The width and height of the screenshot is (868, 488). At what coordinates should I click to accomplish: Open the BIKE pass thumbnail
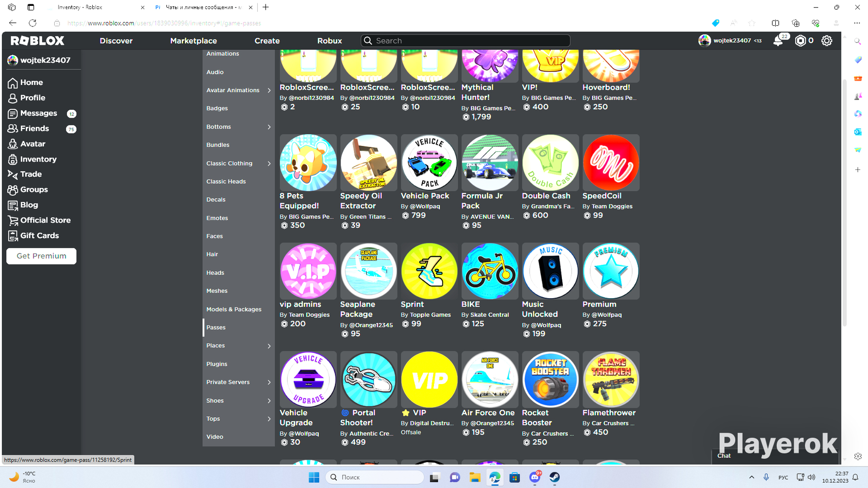click(x=490, y=271)
